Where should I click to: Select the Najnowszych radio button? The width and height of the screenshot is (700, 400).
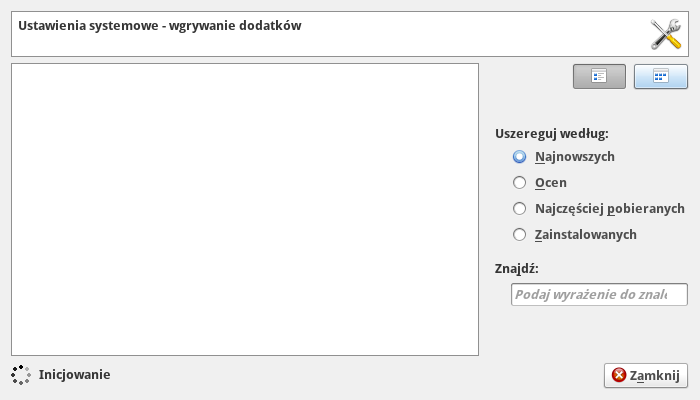click(519, 157)
